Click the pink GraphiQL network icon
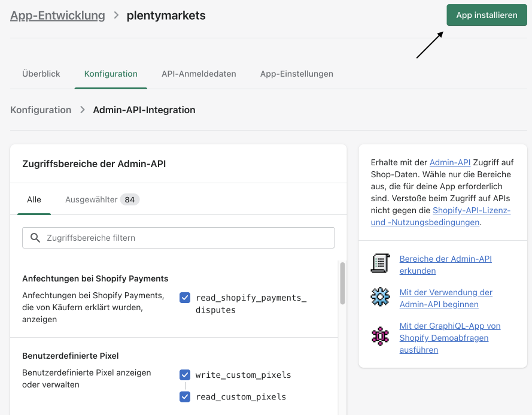Image resolution: width=532 pixels, height=415 pixels. click(x=381, y=336)
